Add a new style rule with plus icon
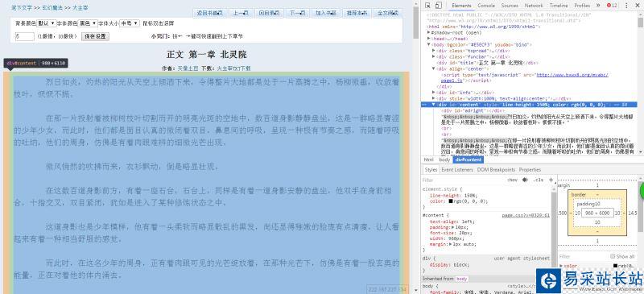 [551, 180]
